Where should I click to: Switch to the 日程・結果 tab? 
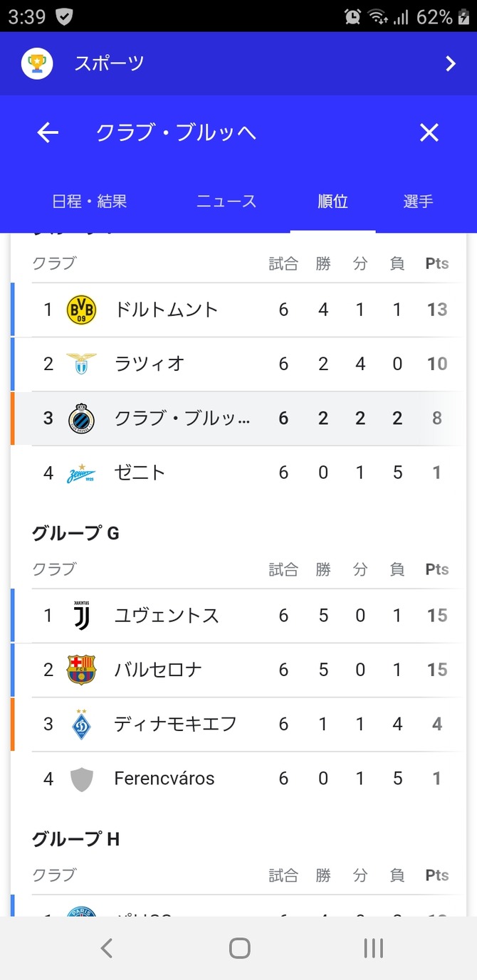pyautogui.click(x=90, y=201)
